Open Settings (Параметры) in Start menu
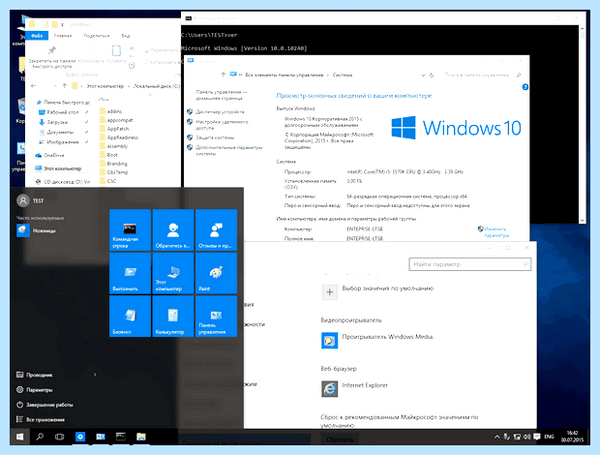600x455 pixels. click(34, 390)
